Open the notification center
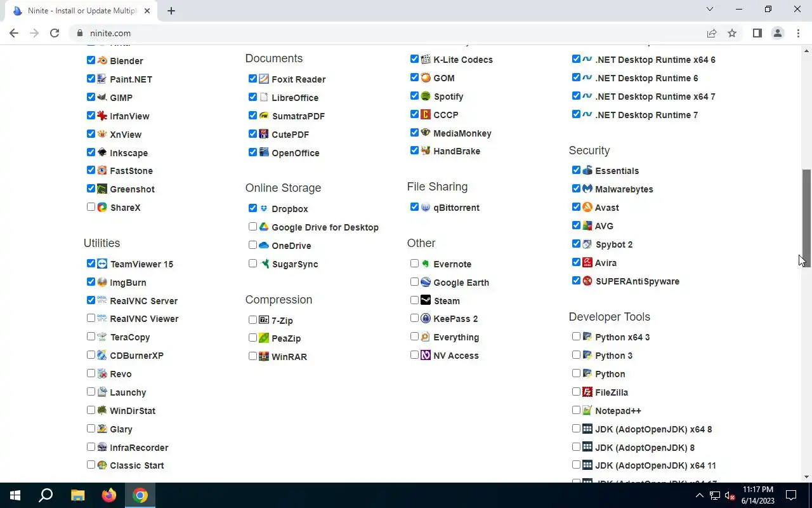Viewport: 812px width, 508px height. [791, 495]
